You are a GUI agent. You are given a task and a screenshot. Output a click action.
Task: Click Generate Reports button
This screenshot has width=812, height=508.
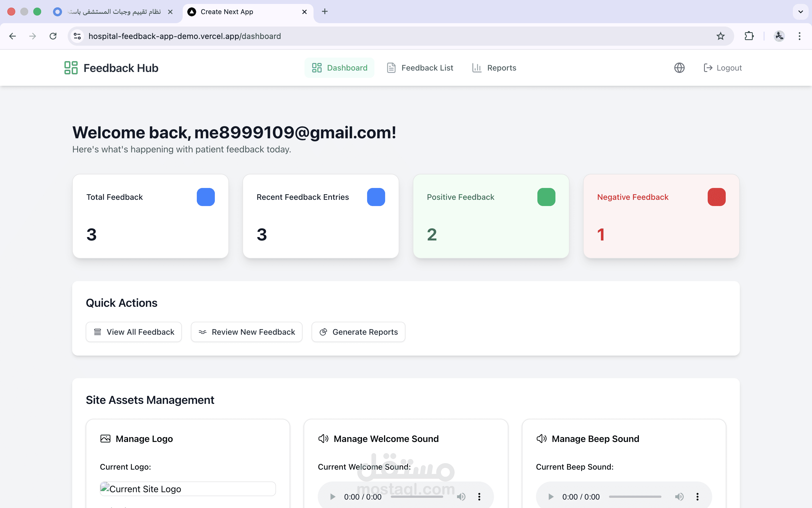click(x=358, y=332)
